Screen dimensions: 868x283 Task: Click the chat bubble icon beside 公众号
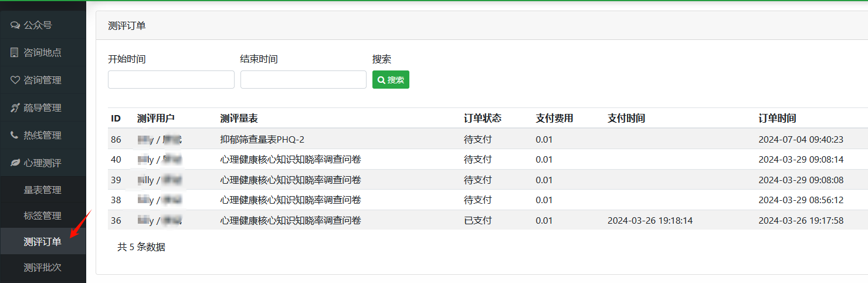coord(15,25)
